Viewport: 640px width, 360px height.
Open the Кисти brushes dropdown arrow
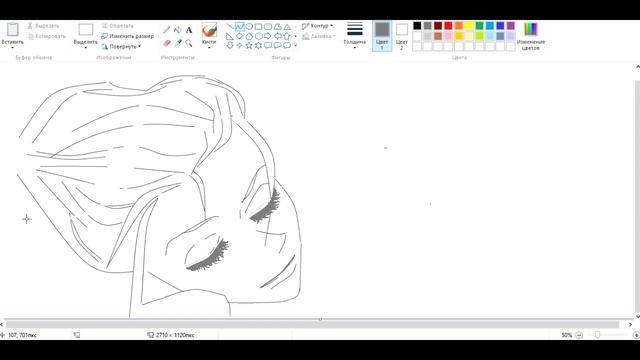click(x=209, y=48)
